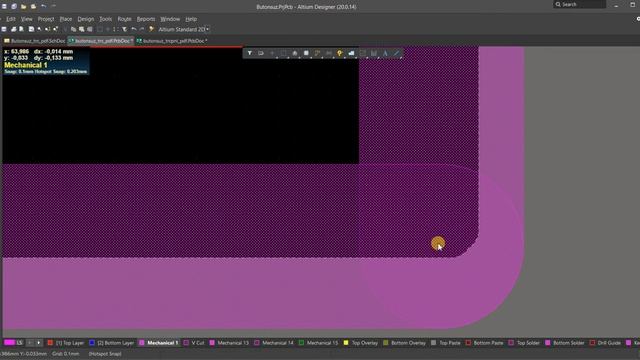Click the '(Hotspot Snap)' status bar text
640x360 pixels.
click(105, 354)
